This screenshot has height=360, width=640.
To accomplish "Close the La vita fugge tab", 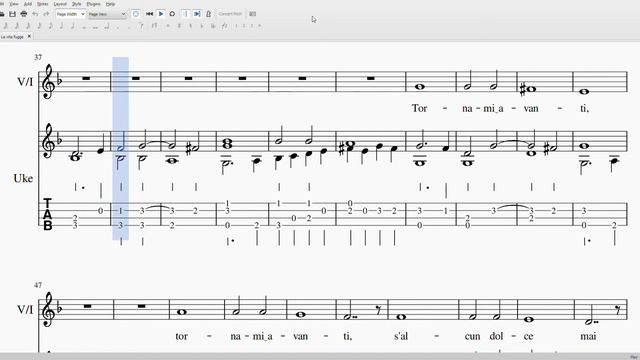I will [x=29, y=36].
